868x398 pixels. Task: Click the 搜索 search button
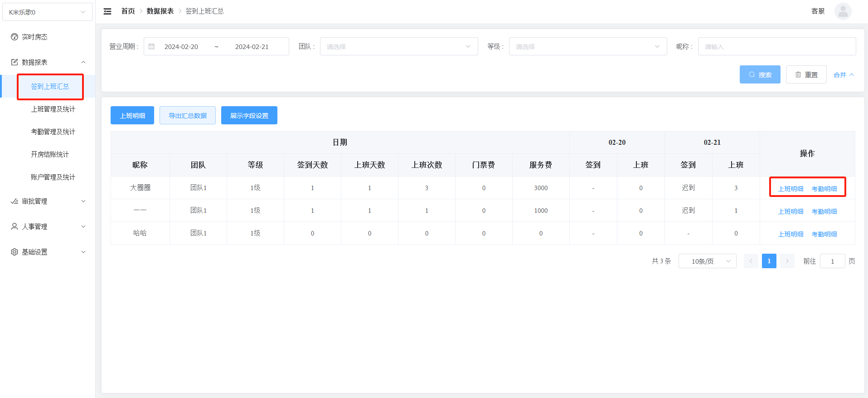[x=760, y=74]
